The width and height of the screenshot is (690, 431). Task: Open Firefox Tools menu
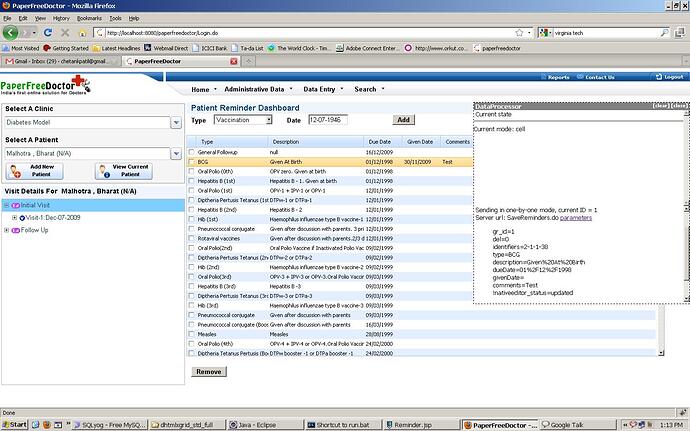pos(115,18)
